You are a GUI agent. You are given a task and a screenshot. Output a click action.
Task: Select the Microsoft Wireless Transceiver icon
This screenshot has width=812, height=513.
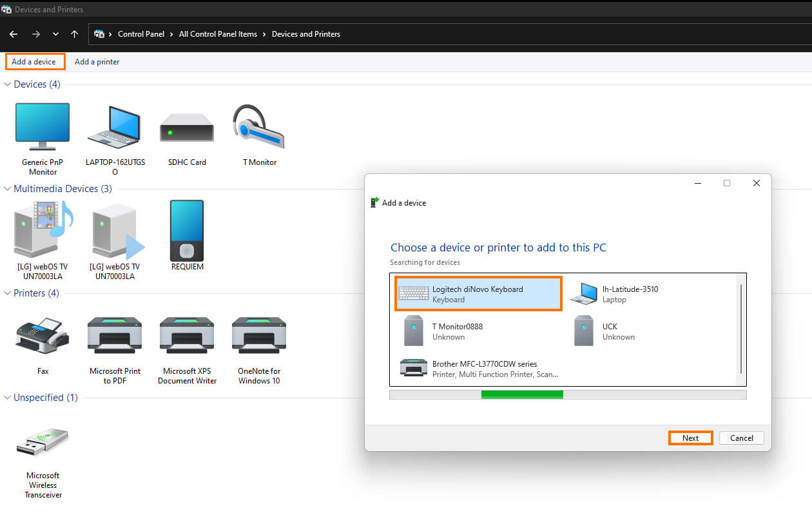tap(43, 441)
